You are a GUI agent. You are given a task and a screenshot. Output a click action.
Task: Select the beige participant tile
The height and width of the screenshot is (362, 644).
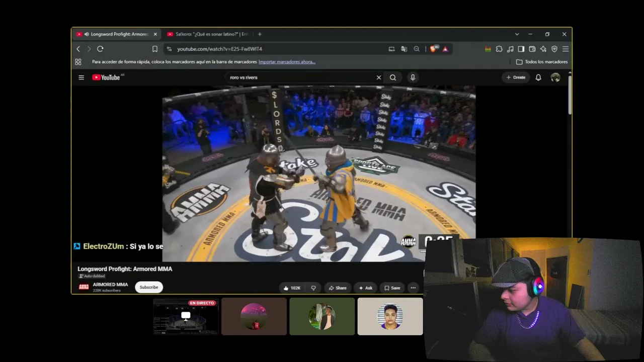tap(390, 316)
